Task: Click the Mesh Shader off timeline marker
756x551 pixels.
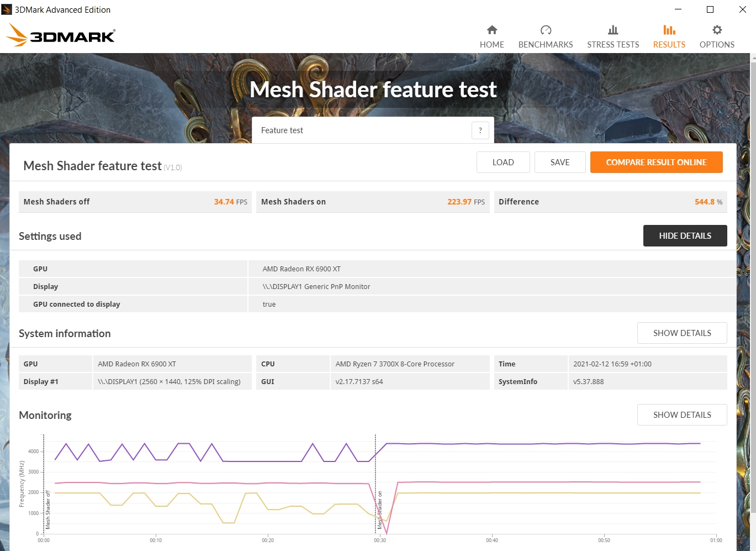Action: [47, 510]
